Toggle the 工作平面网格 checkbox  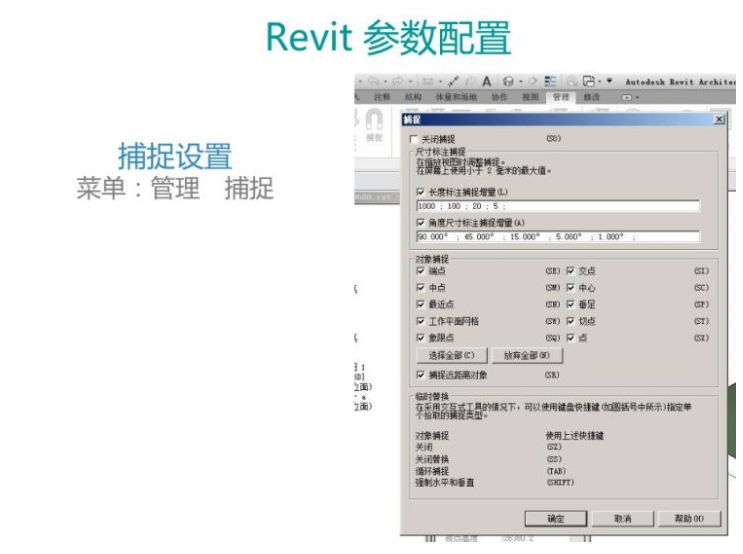(420, 321)
